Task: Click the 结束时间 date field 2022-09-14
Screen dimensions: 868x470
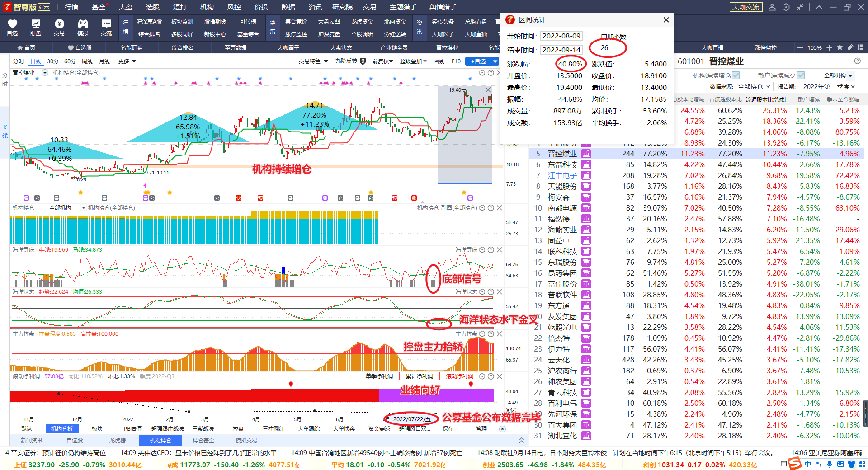Action: (561, 50)
